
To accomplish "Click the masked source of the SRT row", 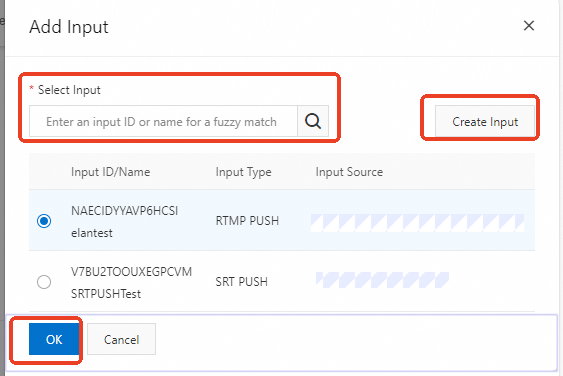I will click(382, 280).
